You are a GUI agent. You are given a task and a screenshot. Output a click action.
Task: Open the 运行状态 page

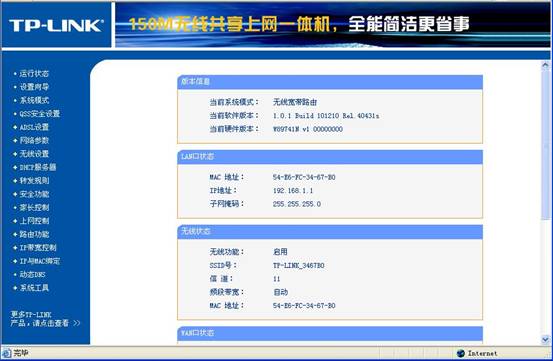[x=34, y=74]
